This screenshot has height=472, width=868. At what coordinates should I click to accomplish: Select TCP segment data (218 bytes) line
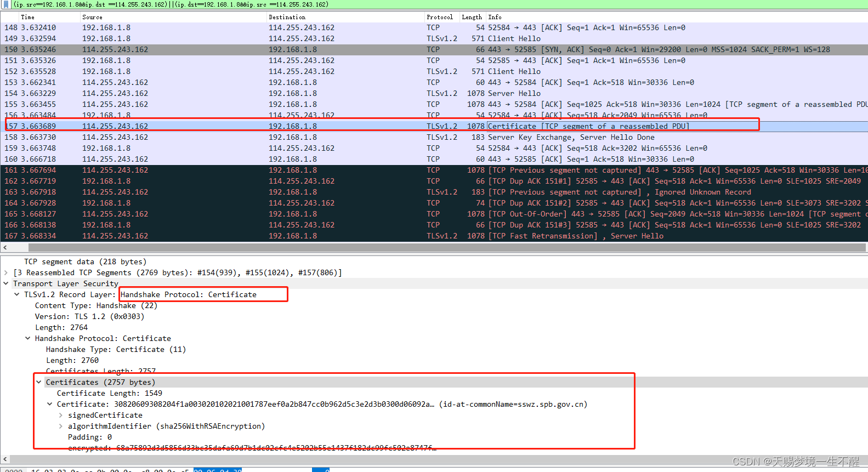[85, 261]
